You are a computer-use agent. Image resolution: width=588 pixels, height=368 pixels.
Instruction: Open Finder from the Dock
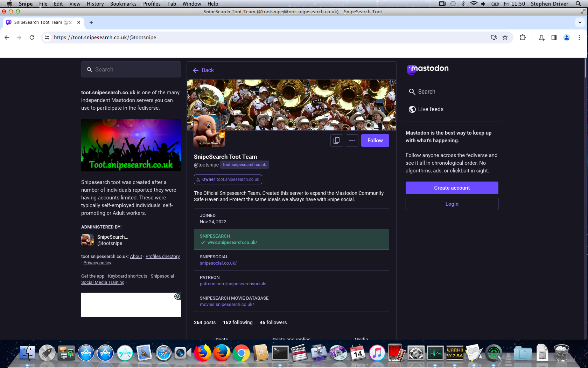[27, 353]
